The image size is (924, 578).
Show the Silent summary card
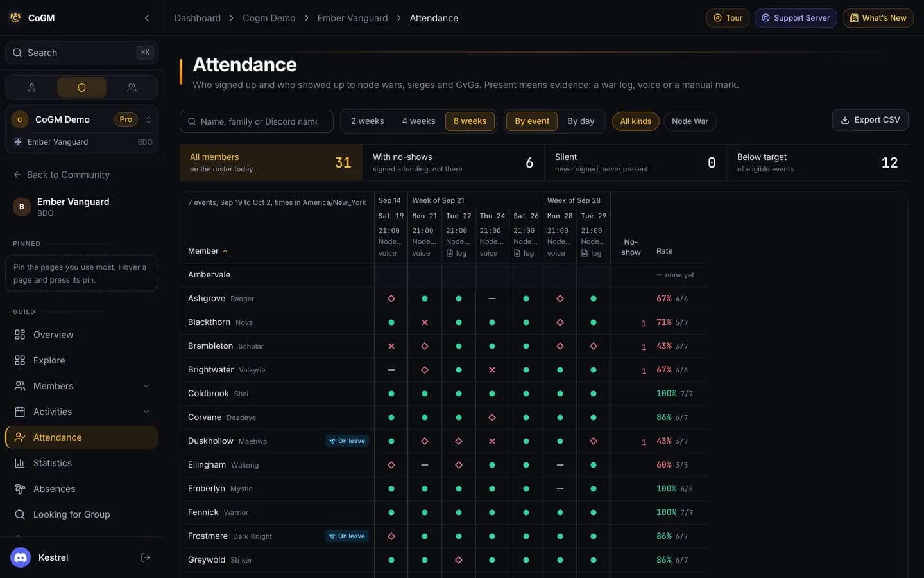pos(635,162)
